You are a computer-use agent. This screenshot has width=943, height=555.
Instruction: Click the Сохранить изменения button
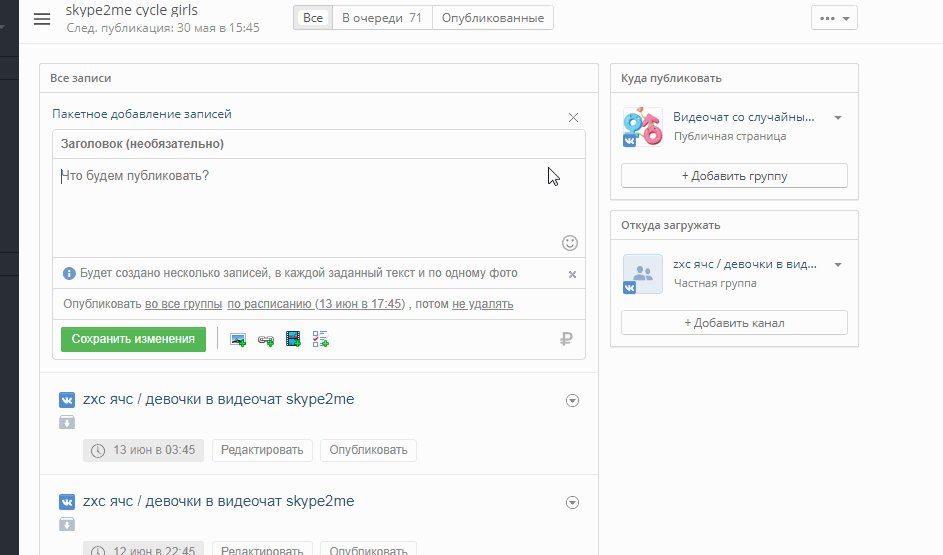pyautogui.click(x=133, y=339)
